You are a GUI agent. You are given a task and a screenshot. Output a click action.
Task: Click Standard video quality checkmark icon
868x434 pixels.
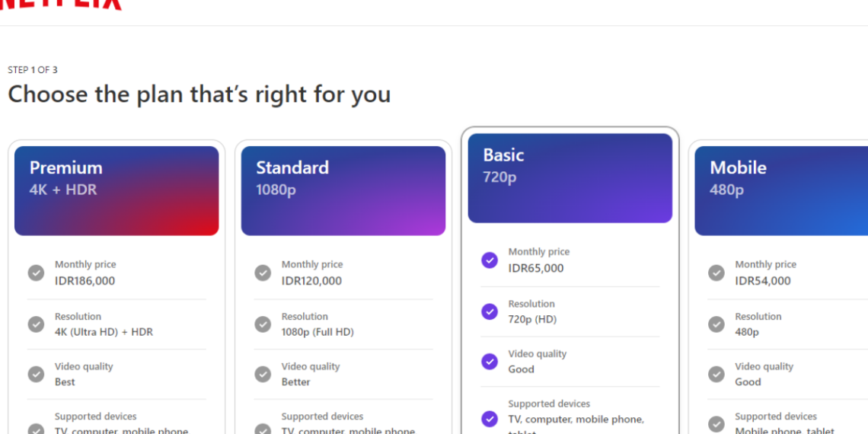point(263,374)
